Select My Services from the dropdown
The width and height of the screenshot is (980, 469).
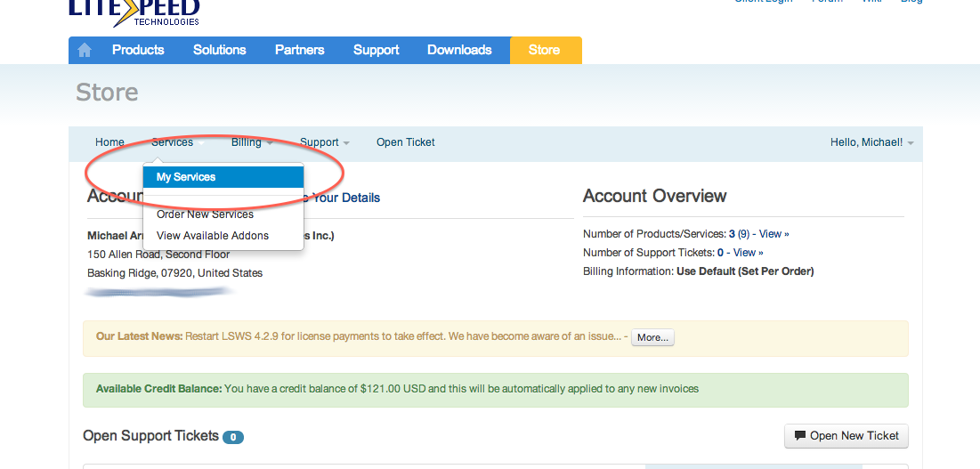[x=223, y=177]
